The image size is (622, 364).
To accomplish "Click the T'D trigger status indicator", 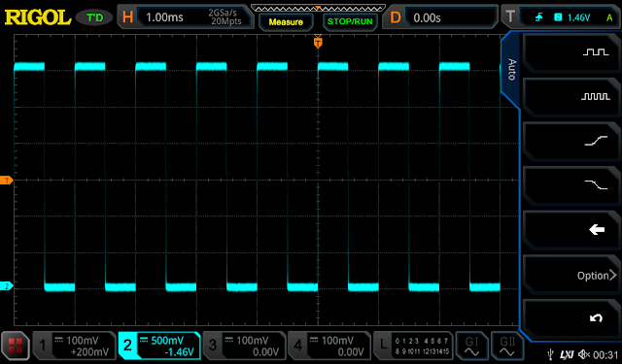I will (94, 17).
